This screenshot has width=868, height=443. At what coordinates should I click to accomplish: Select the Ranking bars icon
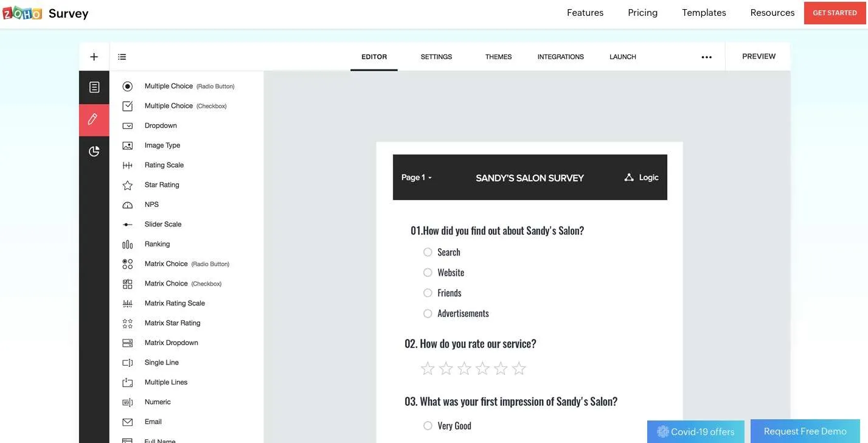[x=128, y=245]
